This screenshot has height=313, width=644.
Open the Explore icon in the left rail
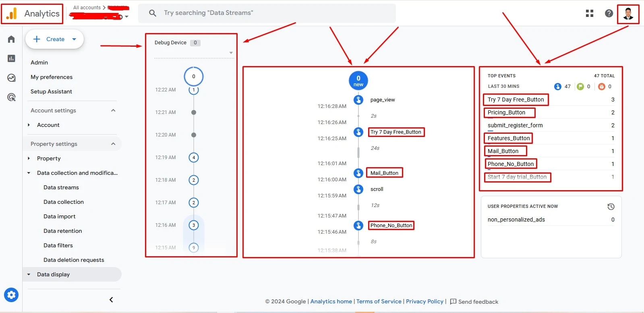11,78
